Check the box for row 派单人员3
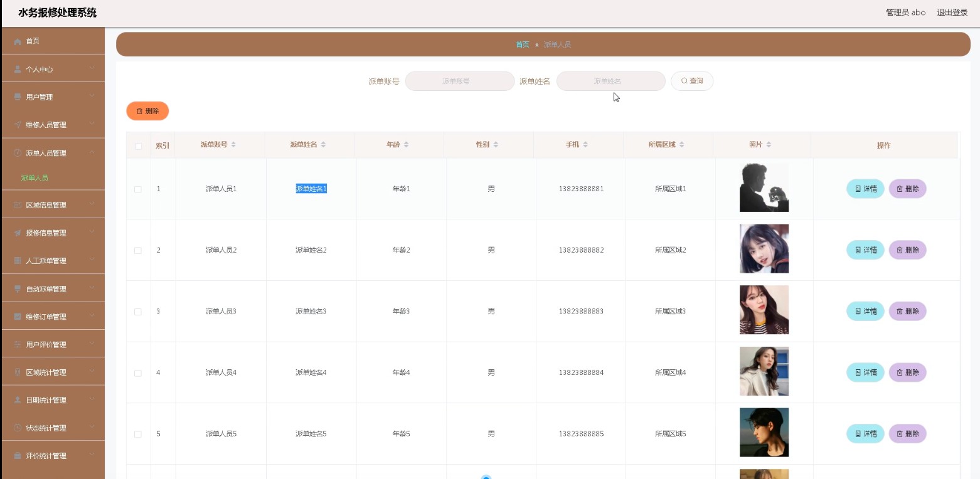This screenshot has height=479, width=980. (x=138, y=312)
